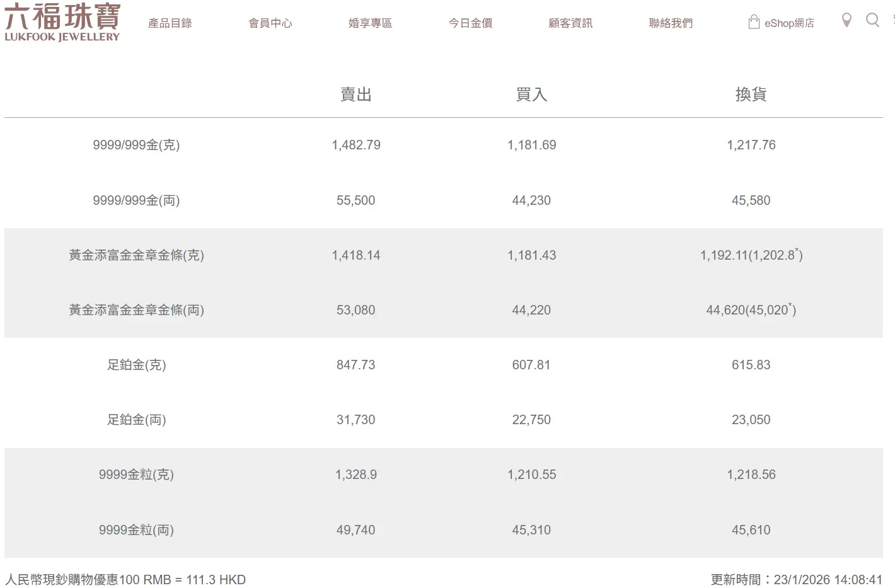Viewport: 895px width, 588px height.
Task: Click the Lukfook Jewellery logo
Action: 62,23
